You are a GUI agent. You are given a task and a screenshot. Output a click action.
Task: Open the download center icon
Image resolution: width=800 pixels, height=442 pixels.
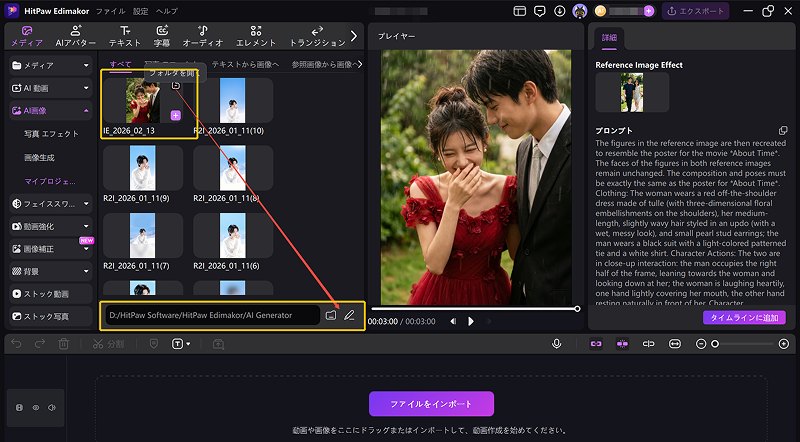click(x=560, y=11)
